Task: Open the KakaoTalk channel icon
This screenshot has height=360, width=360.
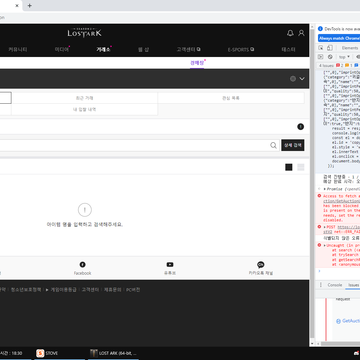Action: tap(261, 265)
